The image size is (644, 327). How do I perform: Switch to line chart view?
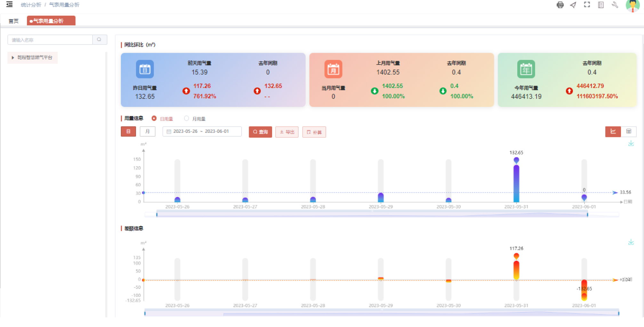[613, 132]
